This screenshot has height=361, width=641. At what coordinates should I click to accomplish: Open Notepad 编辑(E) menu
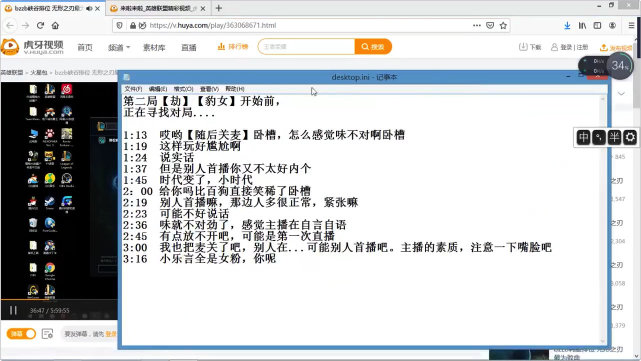[x=158, y=89]
